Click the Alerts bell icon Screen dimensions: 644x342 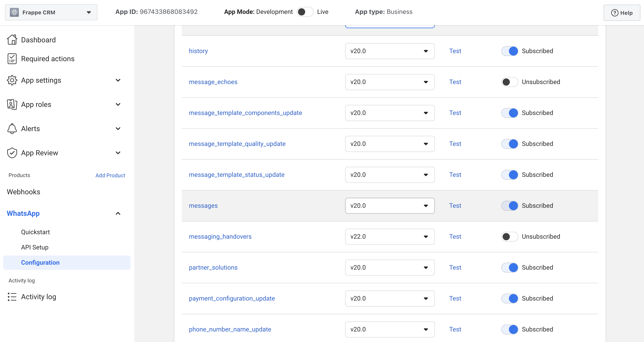[x=12, y=129]
